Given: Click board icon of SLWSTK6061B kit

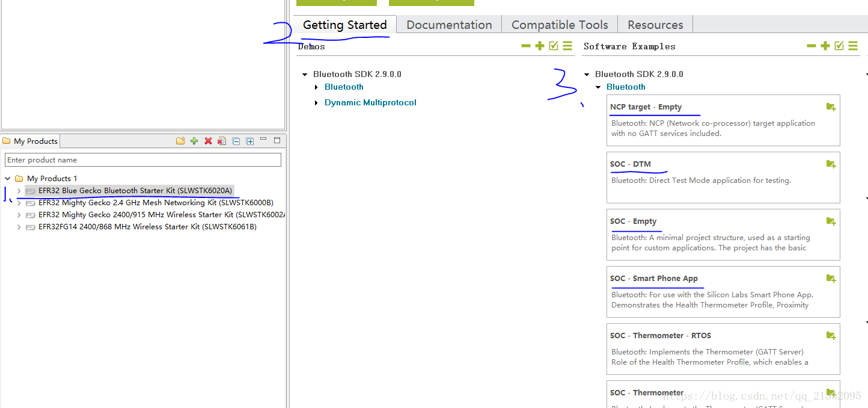Looking at the screenshot, I should click(30, 227).
